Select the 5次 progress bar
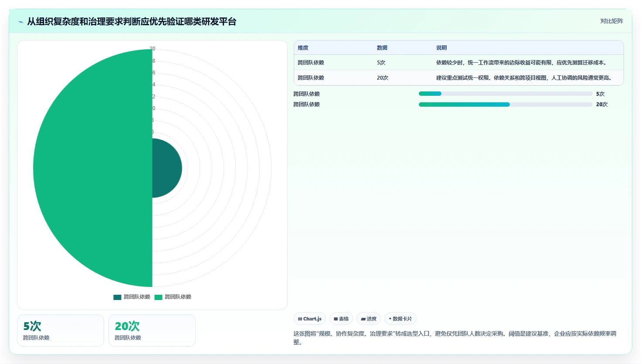 coord(505,94)
